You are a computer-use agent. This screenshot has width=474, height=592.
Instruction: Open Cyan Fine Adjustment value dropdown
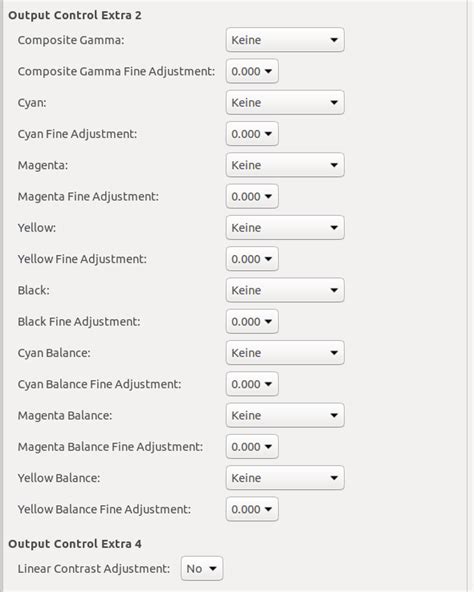(x=252, y=134)
